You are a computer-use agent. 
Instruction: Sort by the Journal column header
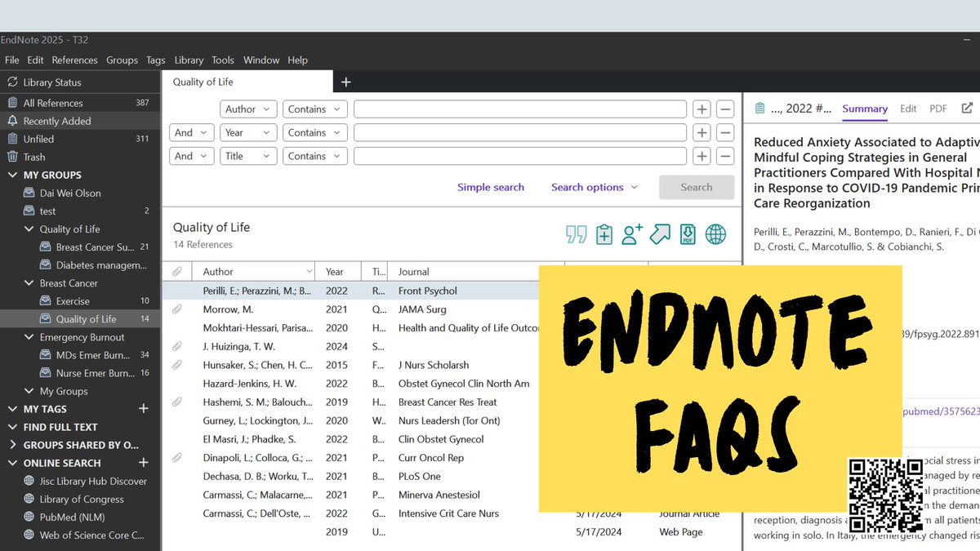click(474, 272)
